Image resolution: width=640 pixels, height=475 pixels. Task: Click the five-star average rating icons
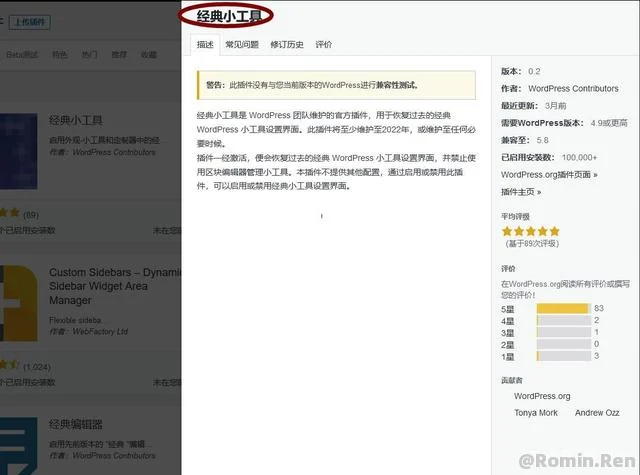click(530, 231)
